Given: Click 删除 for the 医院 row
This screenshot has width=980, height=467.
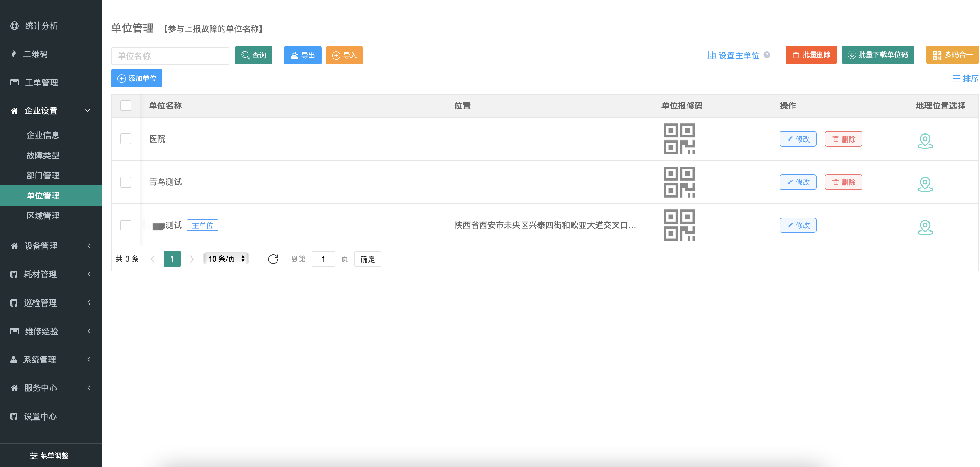Looking at the screenshot, I should pyautogui.click(x=843, y=139).
